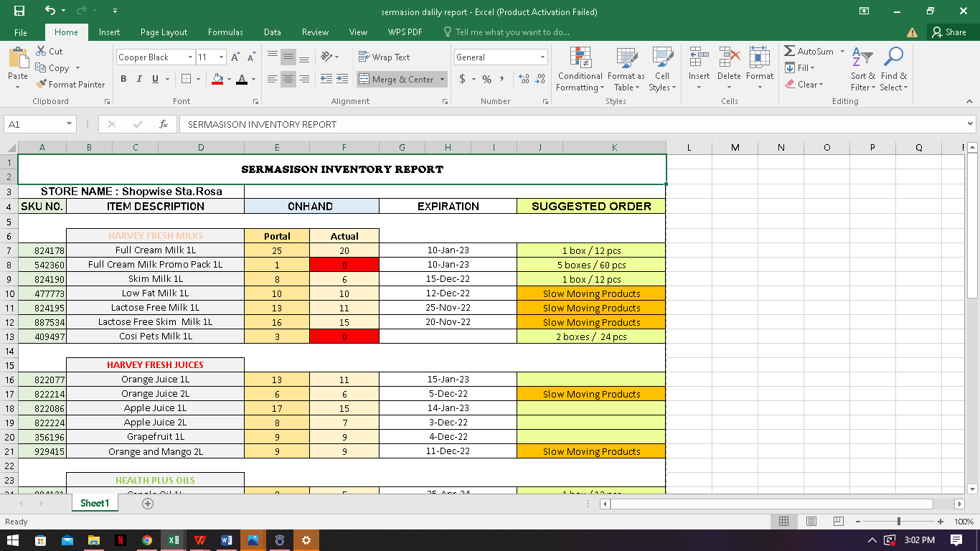
Task: Switch to Normal view in status bar
Action: 784,522
